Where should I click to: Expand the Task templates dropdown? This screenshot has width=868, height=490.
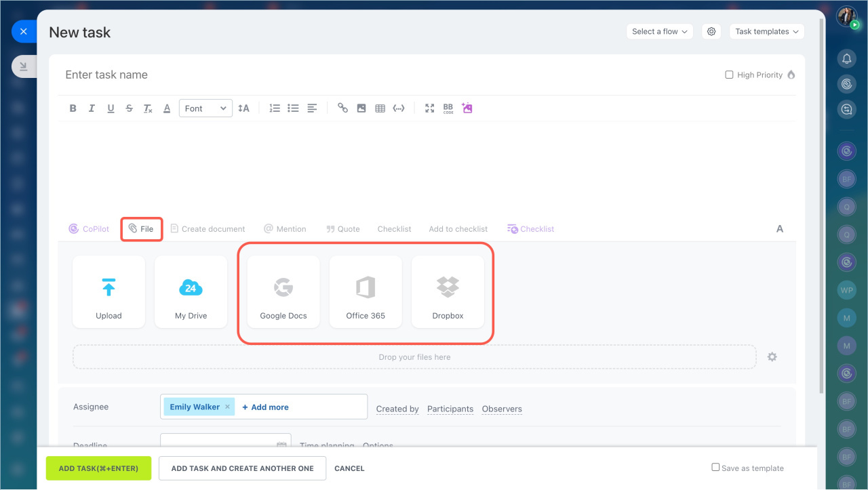pos(766,32)
